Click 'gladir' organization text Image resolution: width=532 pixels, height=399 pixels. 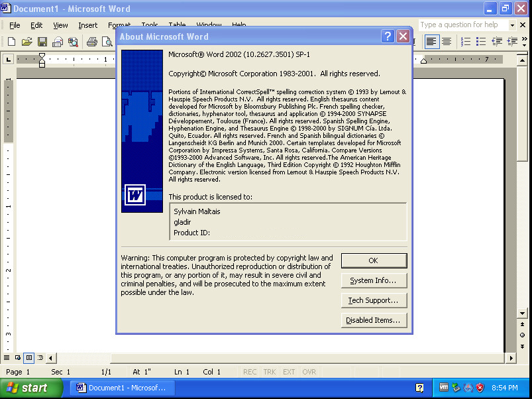(x=182, y=222)
